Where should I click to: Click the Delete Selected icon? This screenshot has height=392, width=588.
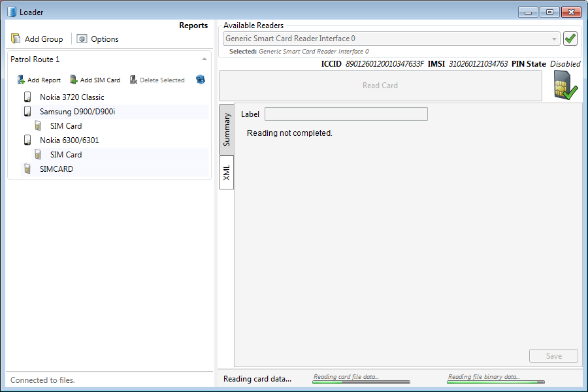point(133,80)
